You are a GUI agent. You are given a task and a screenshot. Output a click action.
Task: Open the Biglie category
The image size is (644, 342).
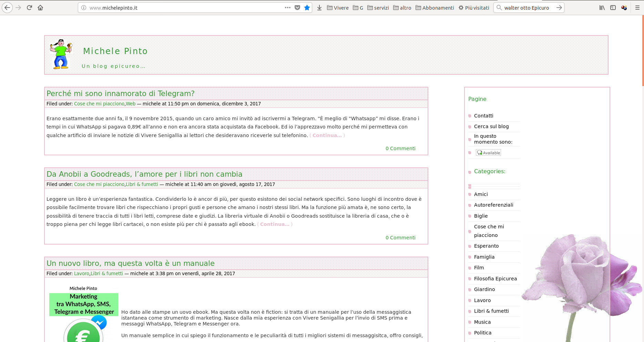point(481,216)
